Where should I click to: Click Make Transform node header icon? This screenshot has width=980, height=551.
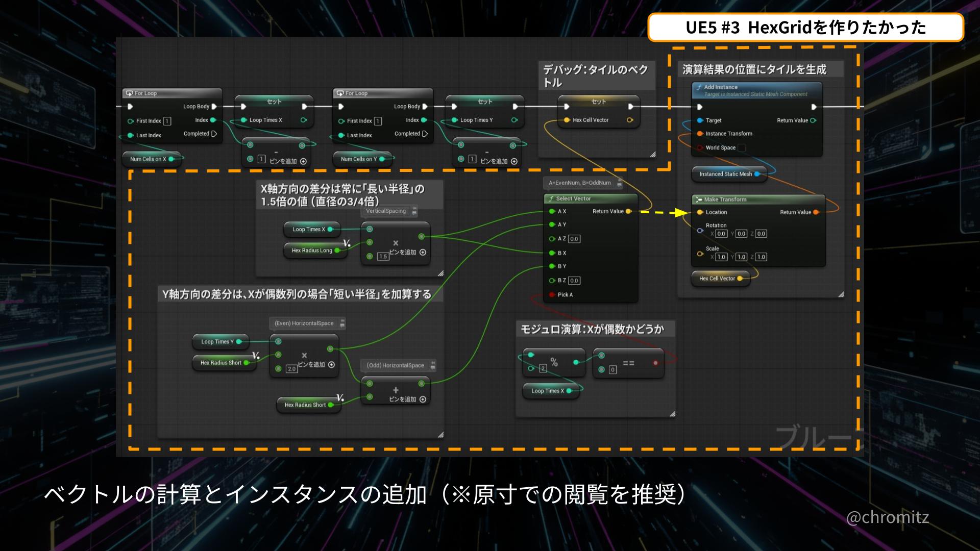(699, 199)
